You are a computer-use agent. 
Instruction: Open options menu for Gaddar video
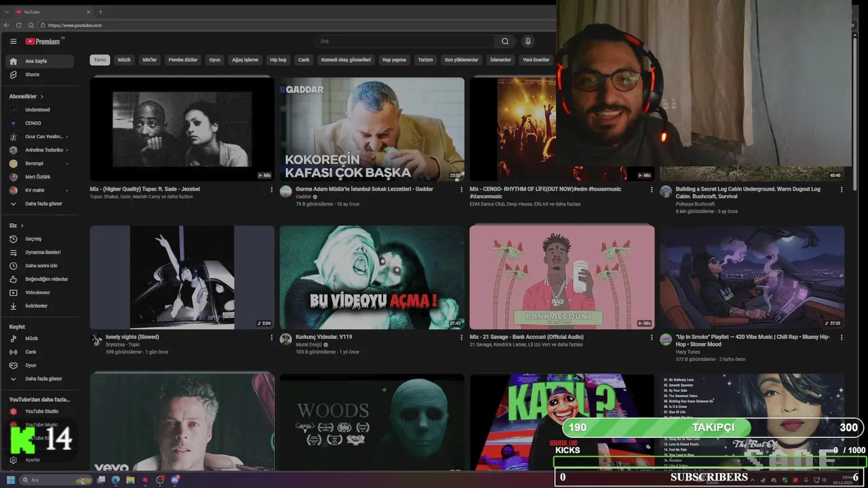click(462, 190)
